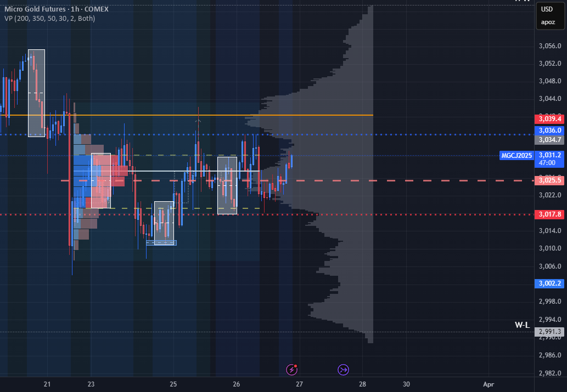Select the orange horizontal price line

[x=187, y=115]
